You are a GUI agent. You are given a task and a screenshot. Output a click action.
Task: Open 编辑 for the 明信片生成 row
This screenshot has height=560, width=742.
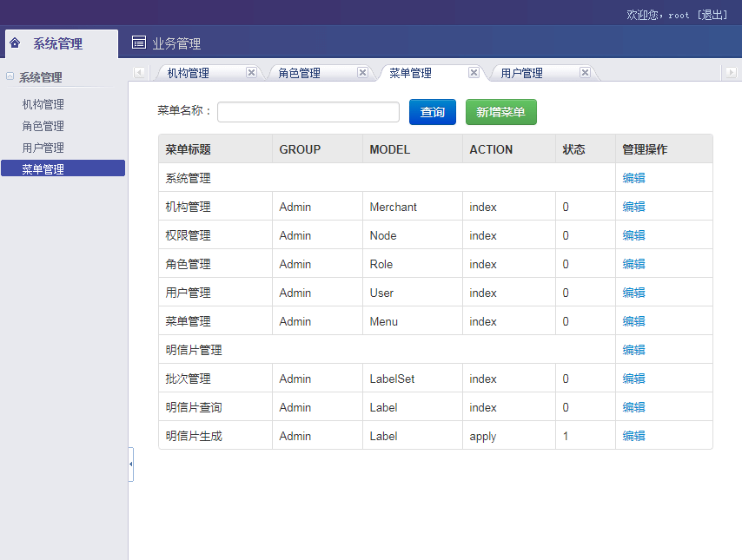633,436
